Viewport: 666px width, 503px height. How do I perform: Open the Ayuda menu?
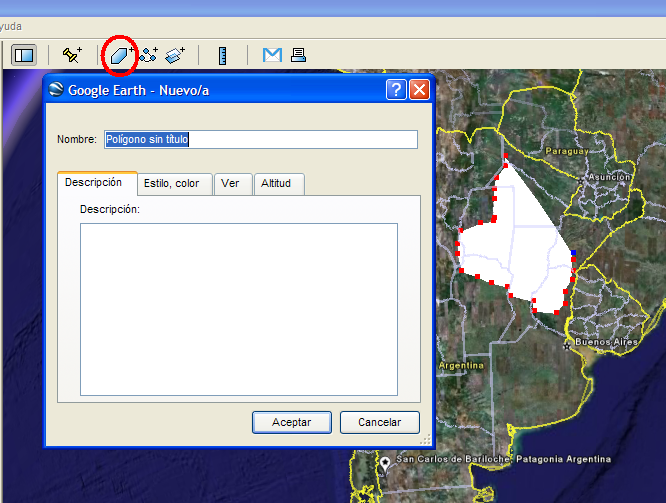point(10,26)
